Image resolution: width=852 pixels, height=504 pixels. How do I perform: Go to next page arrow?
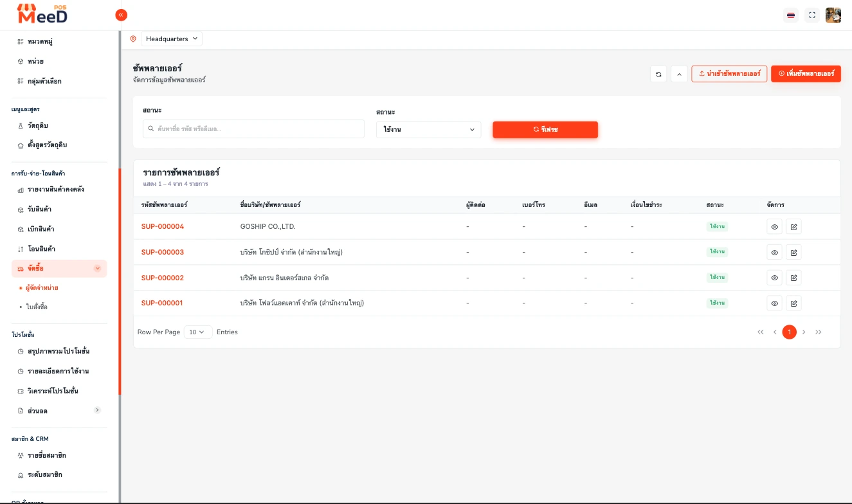click(x=804, y=332)
